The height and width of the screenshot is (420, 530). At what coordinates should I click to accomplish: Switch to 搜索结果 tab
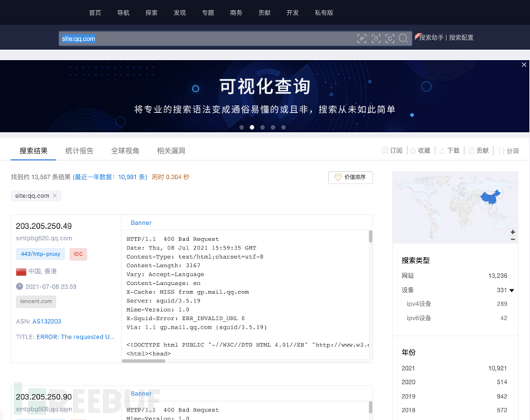tap(34, 150)
